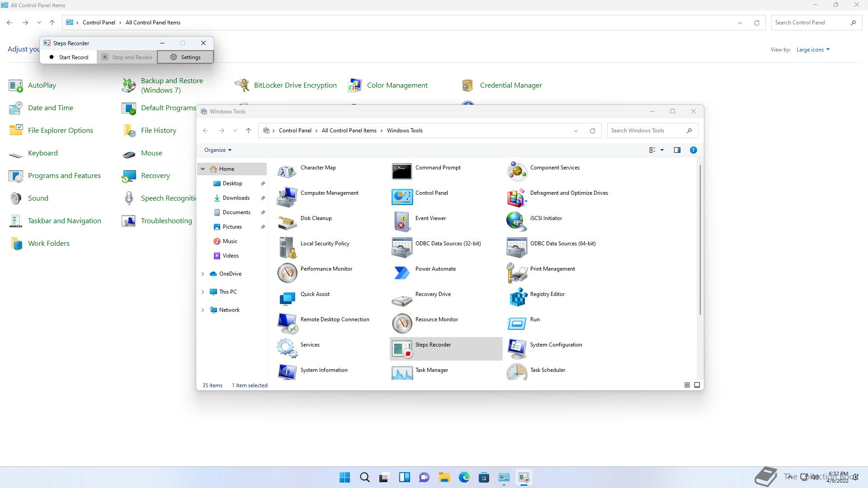Expand View by Large icons dropdown

pyautogui.click(x=813, y=50)
